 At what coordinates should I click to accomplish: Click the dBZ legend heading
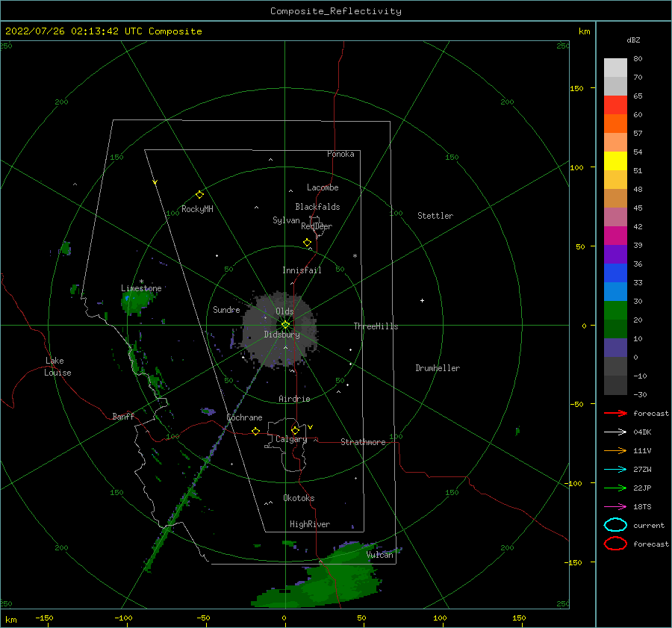click(x=633, y=40)
